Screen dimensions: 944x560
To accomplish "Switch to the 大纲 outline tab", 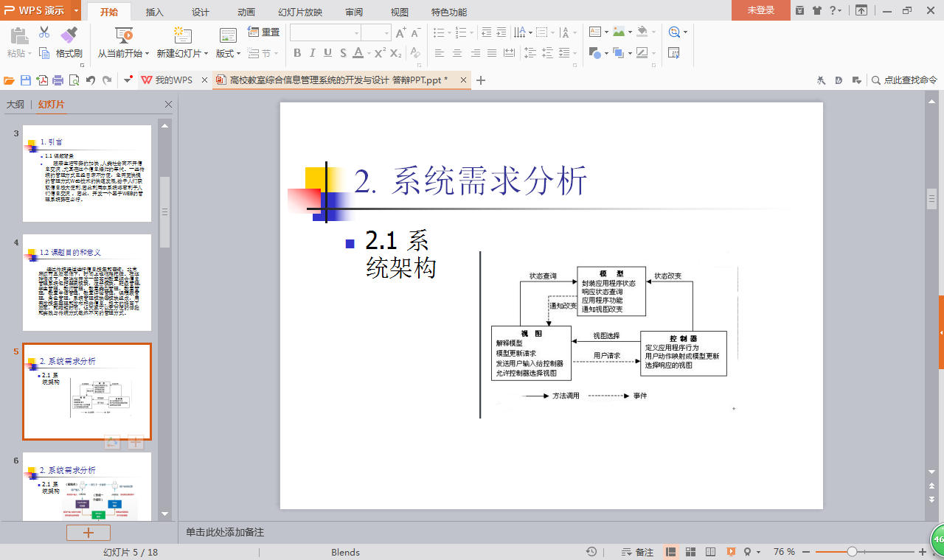I will (x=15, y=105).
